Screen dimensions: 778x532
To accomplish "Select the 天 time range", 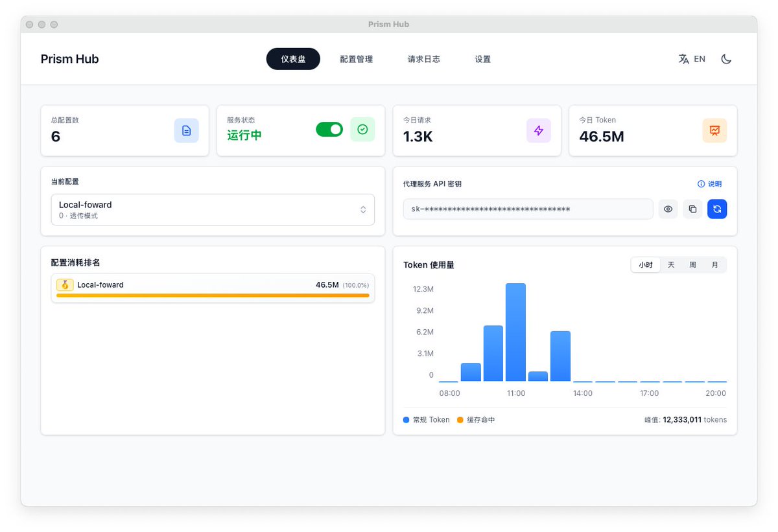I will (x=671, y=265).
